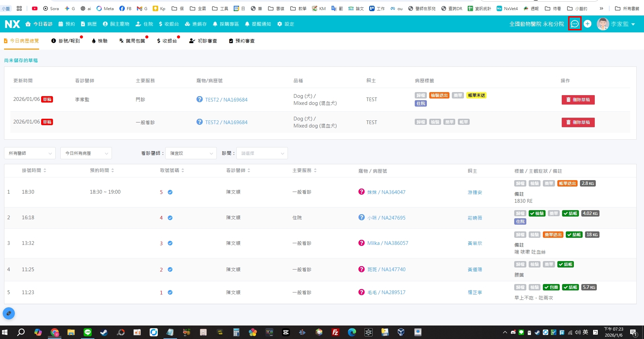Click the blue question icon beside 小咪
Viewport: 644px width, 339px height.
click(x=361, y=218)
